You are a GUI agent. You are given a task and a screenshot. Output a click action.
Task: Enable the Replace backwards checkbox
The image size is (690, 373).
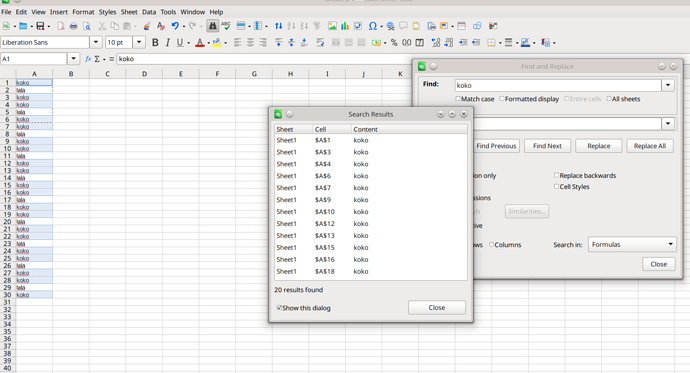coord(556,175)
